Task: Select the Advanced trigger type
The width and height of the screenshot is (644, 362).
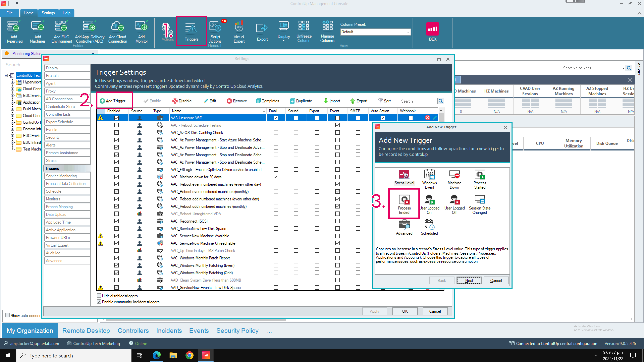Action: tap(404, 227)
